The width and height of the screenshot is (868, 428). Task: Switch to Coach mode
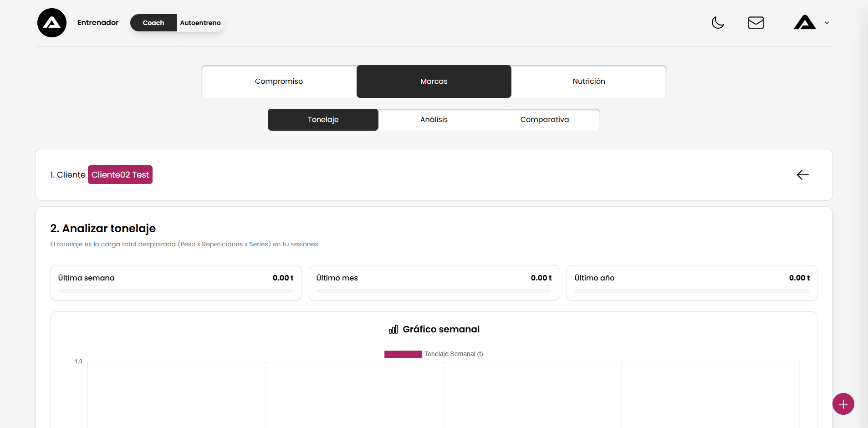click(x=153, y=23)
